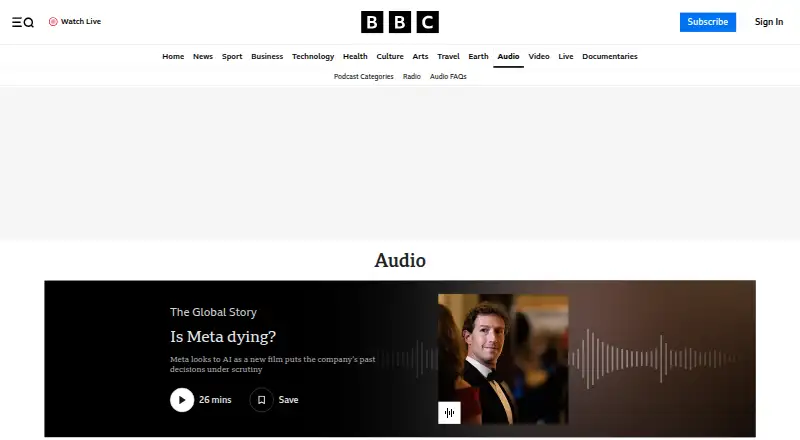Open the Sport section
The image size is (800, 440).
232,56
